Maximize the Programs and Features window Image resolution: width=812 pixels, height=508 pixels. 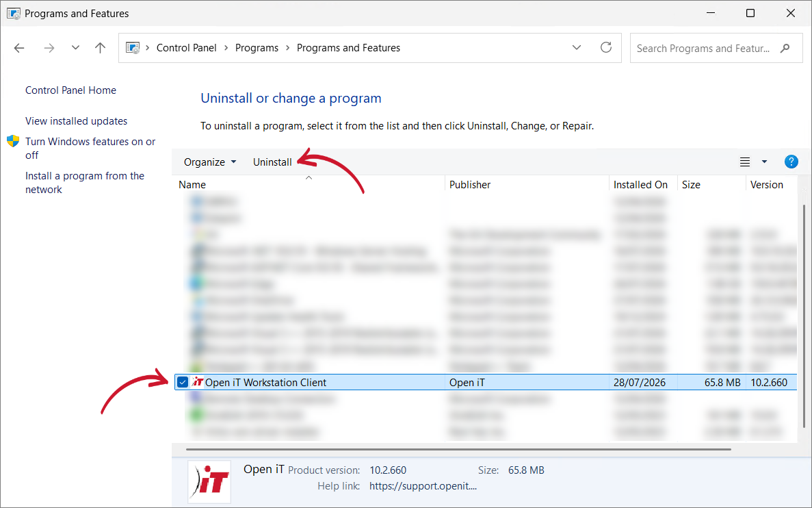750,14
